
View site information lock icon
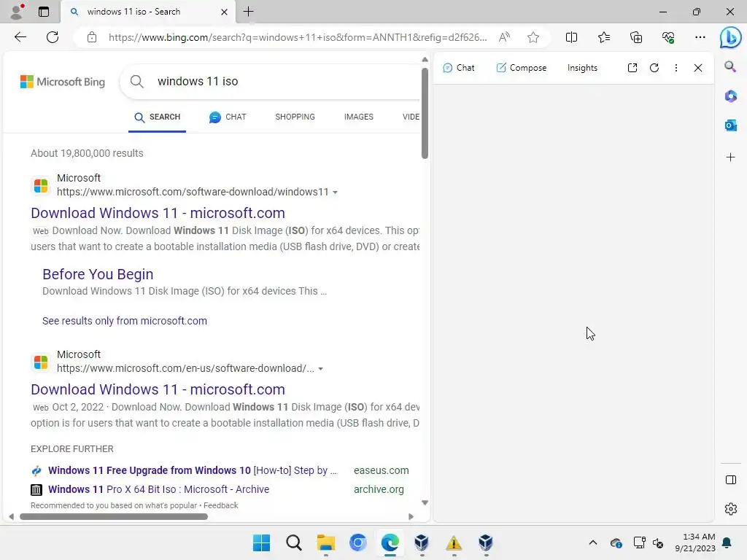click(92, 37)
